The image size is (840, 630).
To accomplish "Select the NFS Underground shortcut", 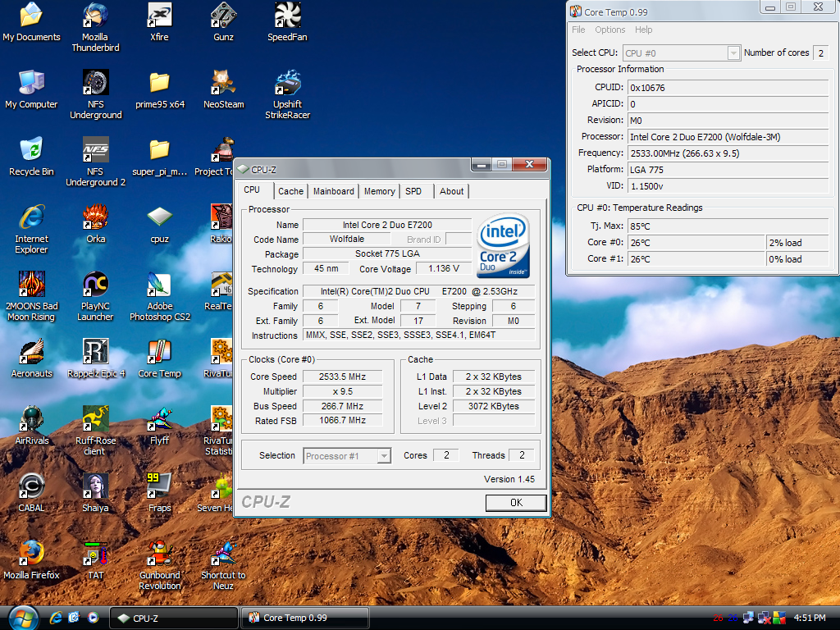I will [96, 95].
